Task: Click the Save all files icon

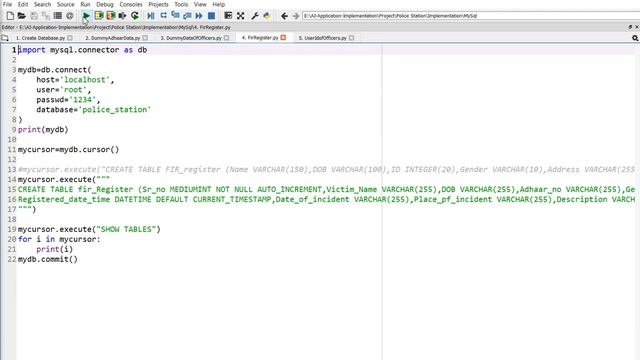Action: point(46,16)
